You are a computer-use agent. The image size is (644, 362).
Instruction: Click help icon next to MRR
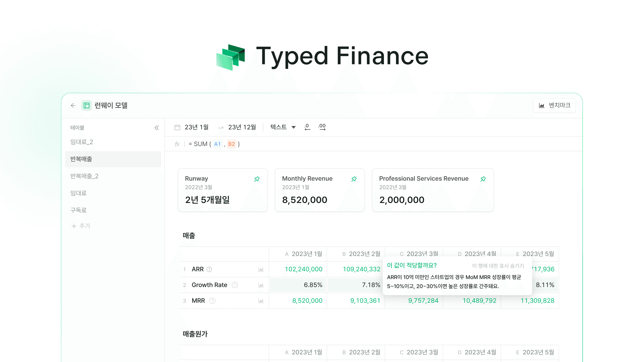[212, 301]
